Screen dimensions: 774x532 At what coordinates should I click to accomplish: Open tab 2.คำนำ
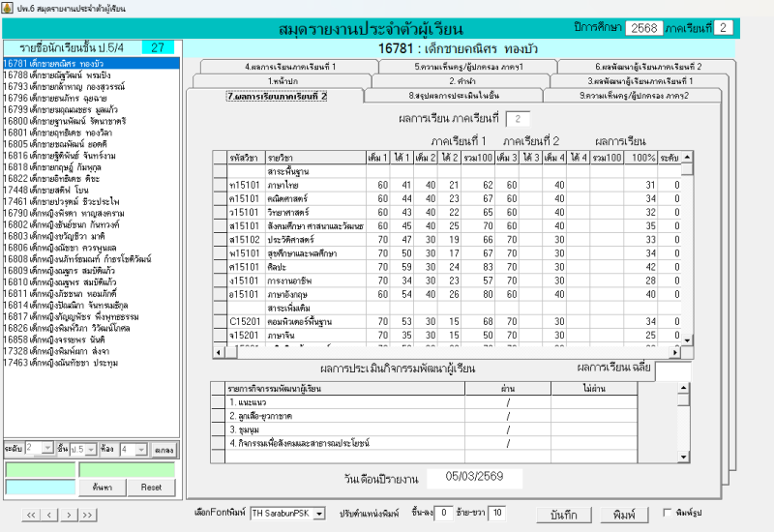tap(453, 81)
